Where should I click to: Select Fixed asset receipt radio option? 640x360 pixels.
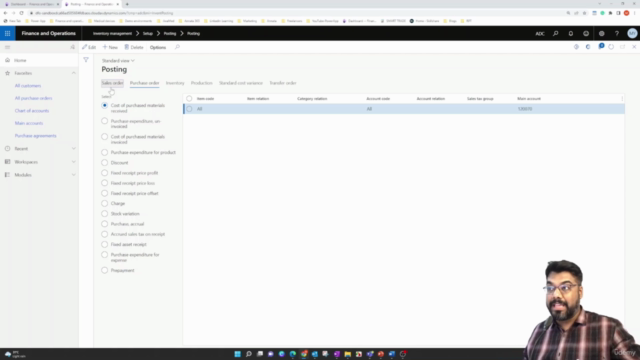104,244
